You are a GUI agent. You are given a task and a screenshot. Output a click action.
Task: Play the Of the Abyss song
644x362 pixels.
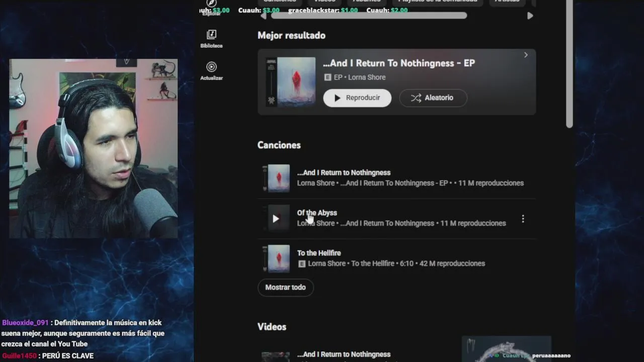pyautogui.click(x=276, y=219)
